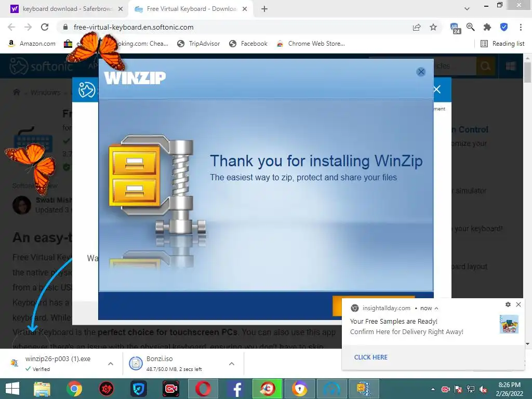532x399 pixels.
Task: Open the Action Center flag tray icon
Action: 458,389
